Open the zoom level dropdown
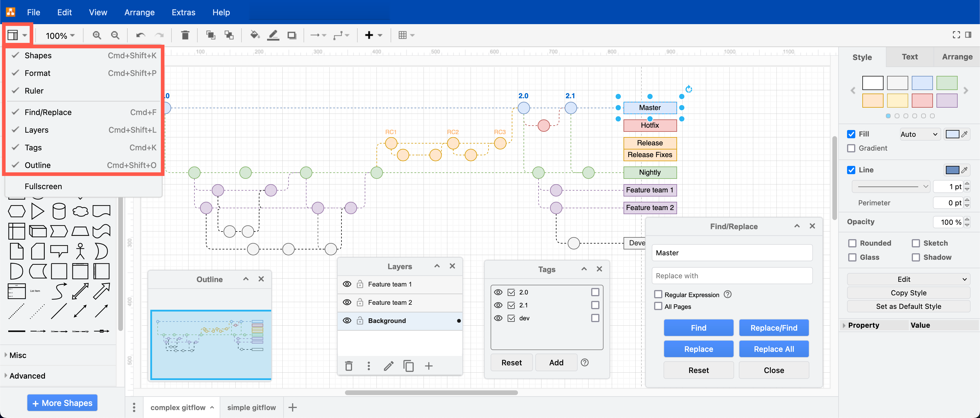The image size is (980, 418). point(59,35)
